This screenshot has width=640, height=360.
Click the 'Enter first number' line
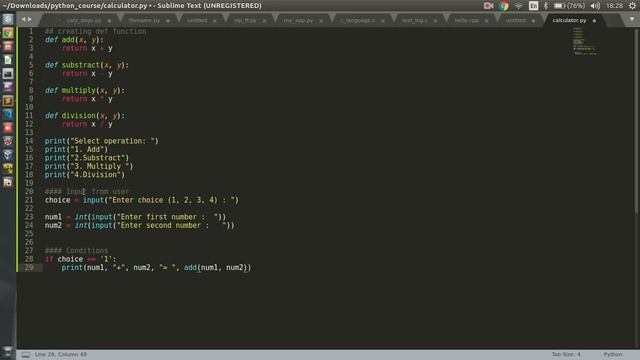[135, 217]
